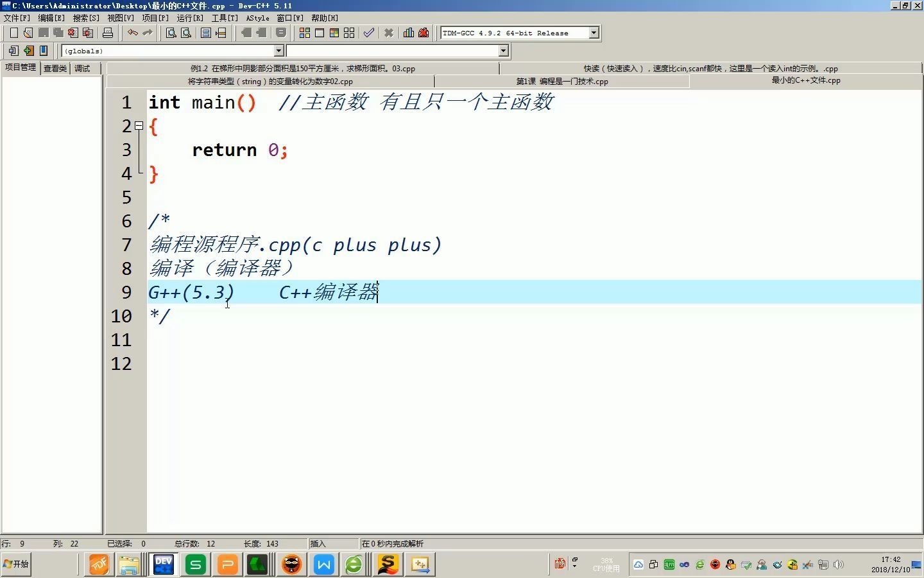Open the TDM-GCC compiler set dropdown
The width and height of the screenshot is (924, 578).
[594, 33]
